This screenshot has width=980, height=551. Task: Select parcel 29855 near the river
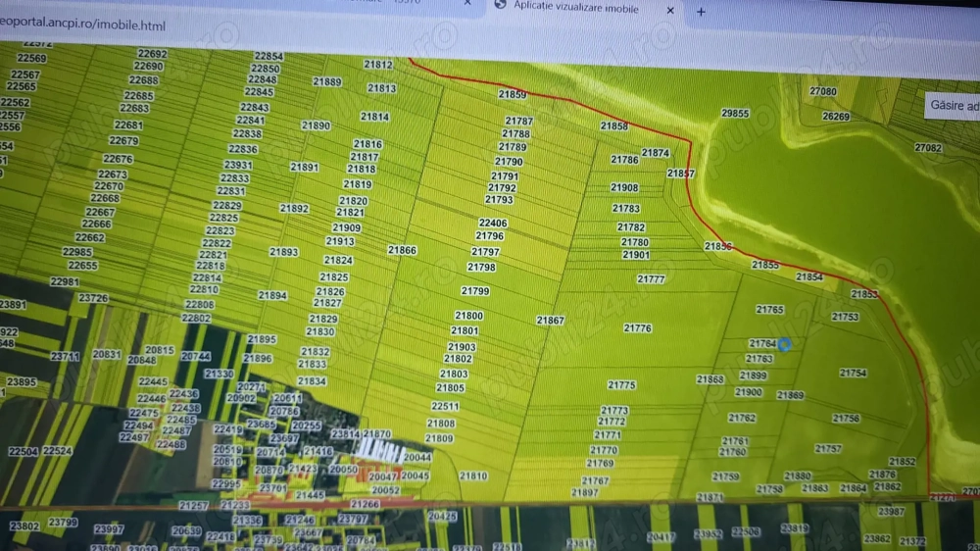tap(735, 114)
